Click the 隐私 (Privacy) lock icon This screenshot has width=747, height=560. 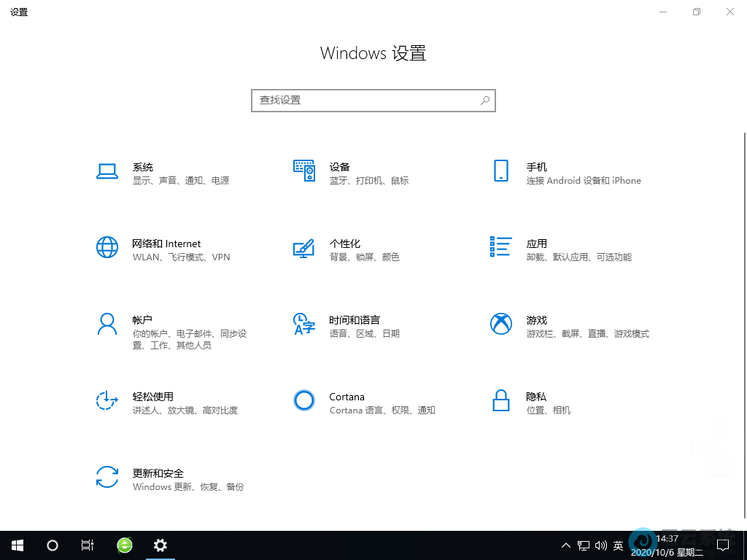[x=500, y=400]
